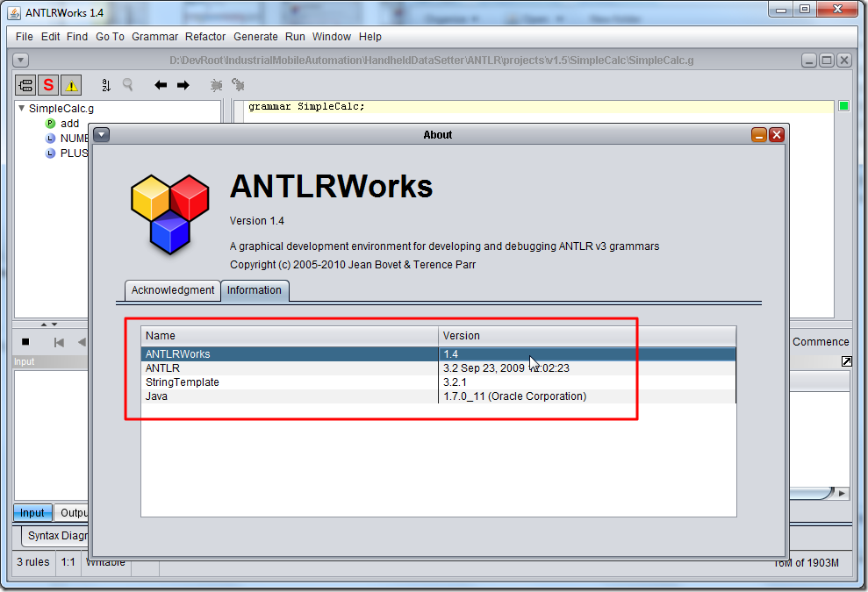Screen dimensions: 868x592
Task: Toggle the yellow warning ideas button
Action: tap(71, 85)
